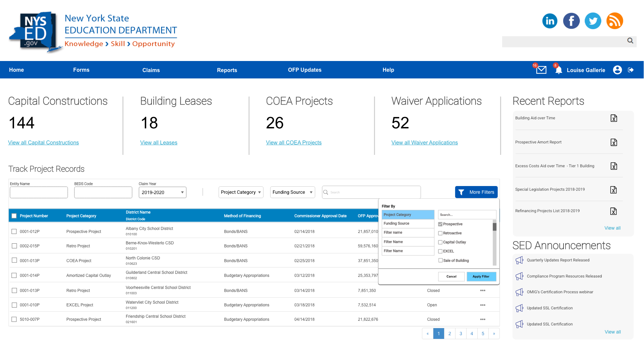Uncheck the Prospective filter checkbox
This screenshot has height=362, width=644.
440,224
